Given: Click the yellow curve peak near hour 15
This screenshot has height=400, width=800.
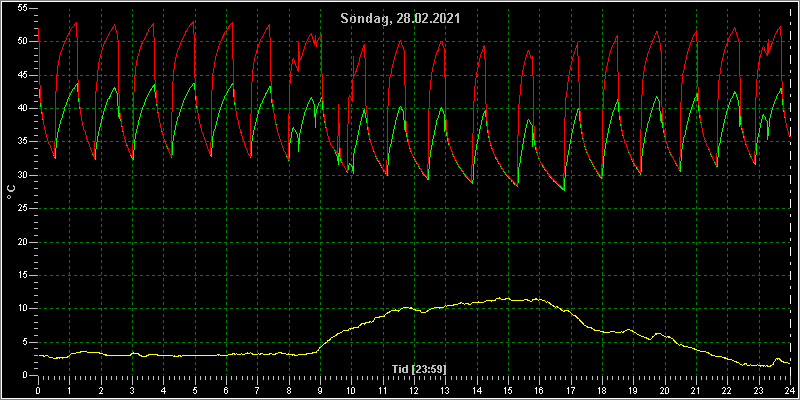Looking at the screenshot, I should click(x=508, y=298).
